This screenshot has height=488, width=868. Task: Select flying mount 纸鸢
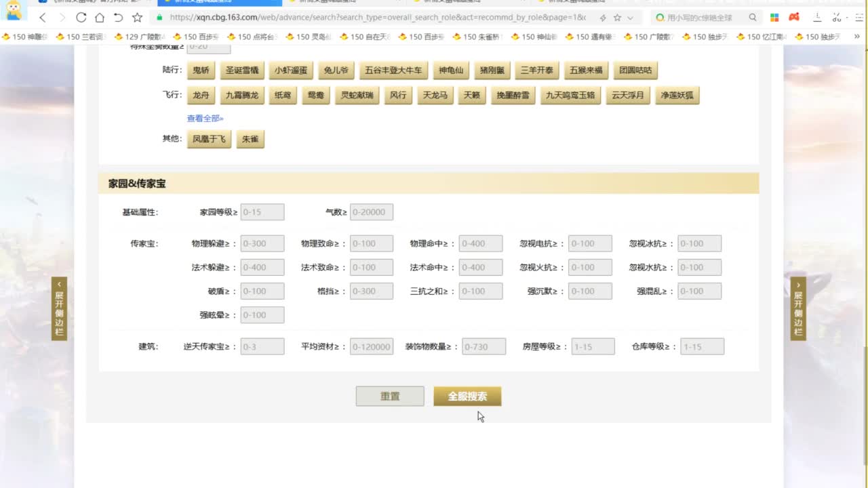[x=282, y=96]
